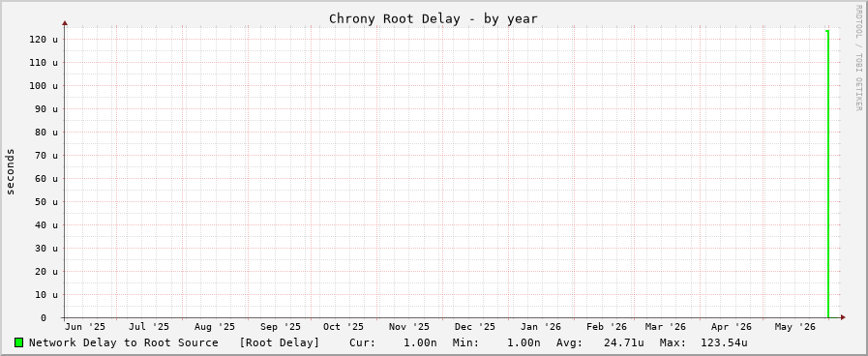Screen dimensions: 868x356
Task: Click the '60 u' y-axis tick label
Action: 45,179
